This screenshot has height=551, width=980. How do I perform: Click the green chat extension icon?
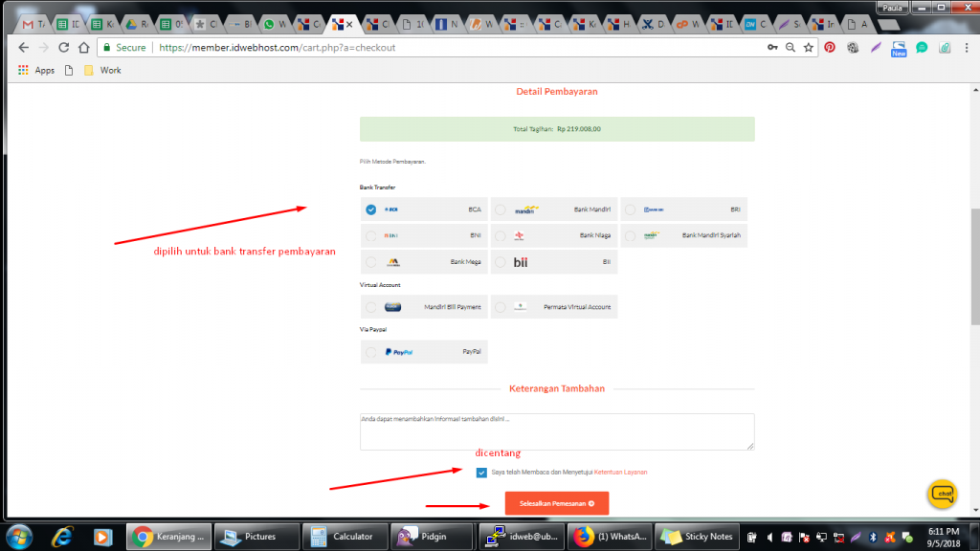922,48
